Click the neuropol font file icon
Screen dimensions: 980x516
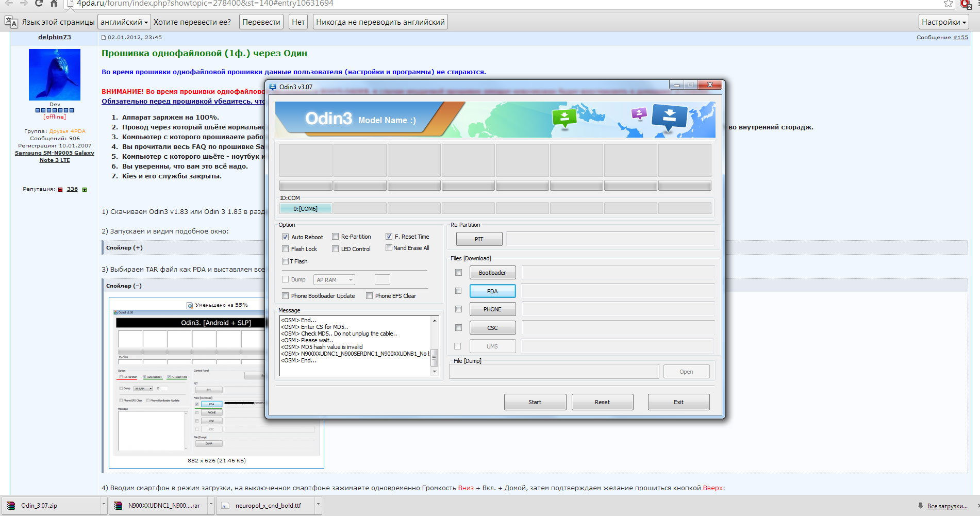coord(225,506)
